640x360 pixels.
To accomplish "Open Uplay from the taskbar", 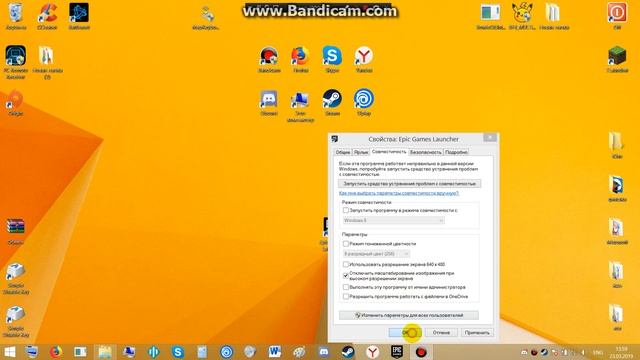I will point(227,352).
